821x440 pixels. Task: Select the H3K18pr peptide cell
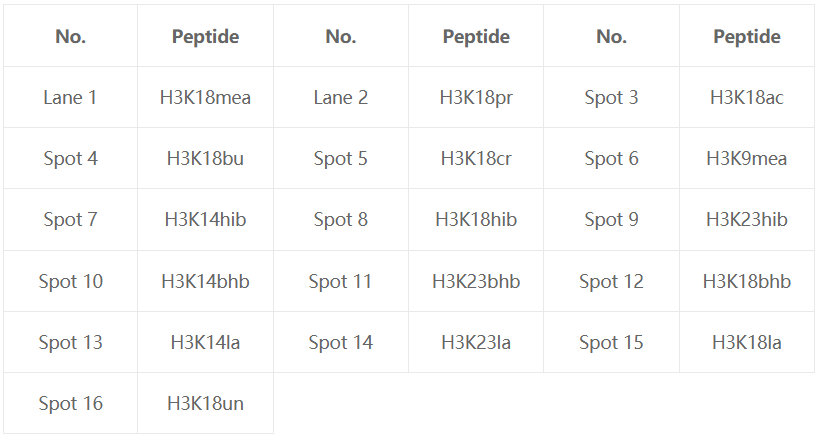coord(476,97)
